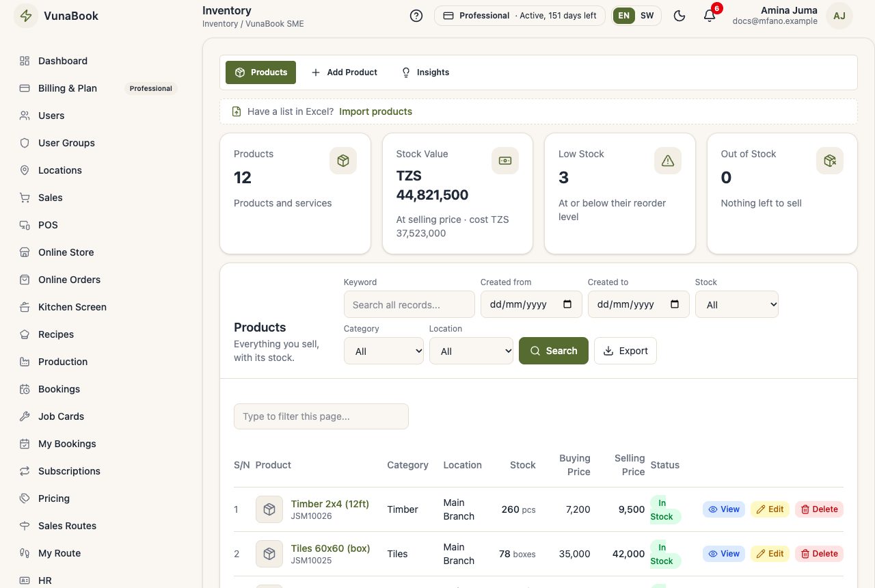The height and width of the screenshot is (588, 875).
Task: Click the VunaBook lightning logo icon
Action: tap(26, 16)
